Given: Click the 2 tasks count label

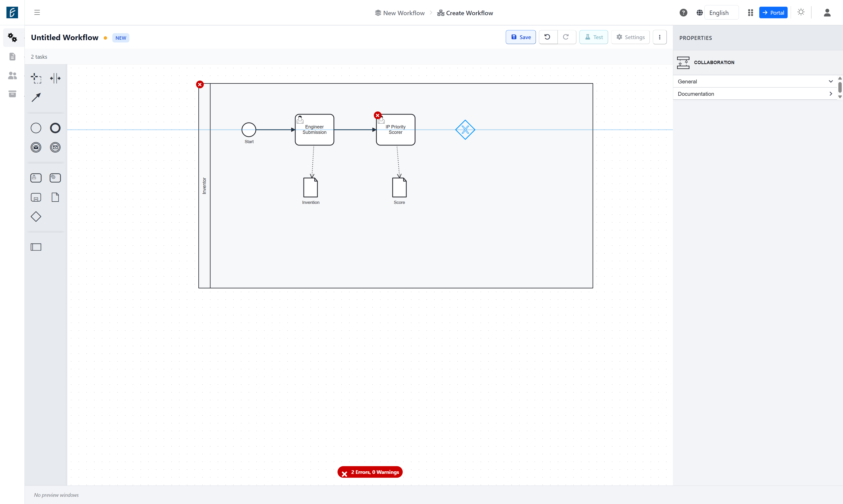Looking at the screenshot, I should [39, 57].
